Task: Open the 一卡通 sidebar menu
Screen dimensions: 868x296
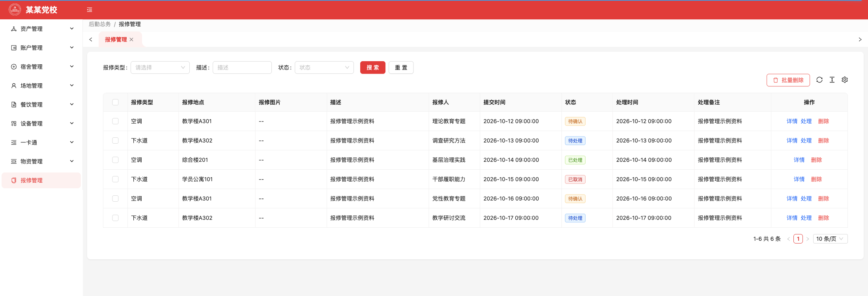Action: pos(41,142)
